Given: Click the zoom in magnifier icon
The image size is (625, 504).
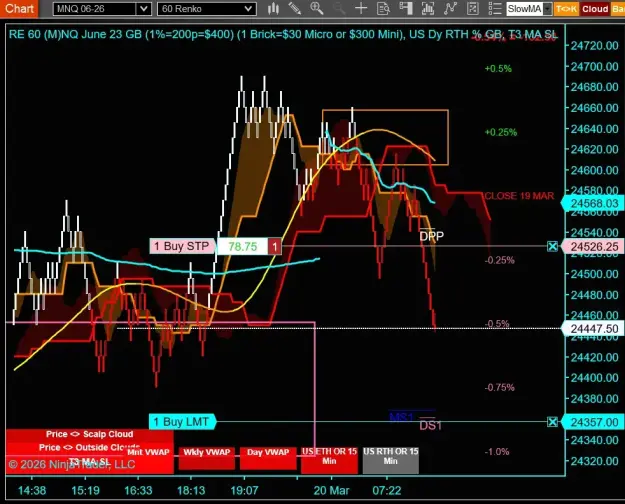Looking at the screenshot, I should [x=316, y=8].
